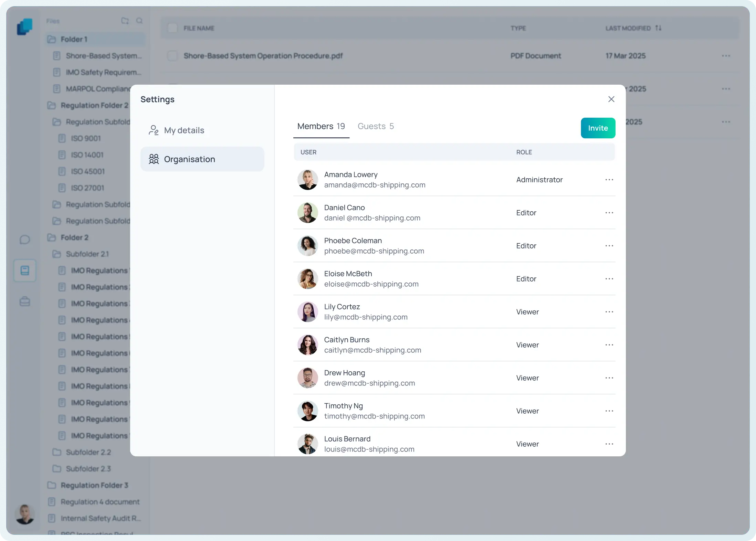Select the Organisation settings section
The width and height of the screenshot is (756, 541).
coord(202,159)
